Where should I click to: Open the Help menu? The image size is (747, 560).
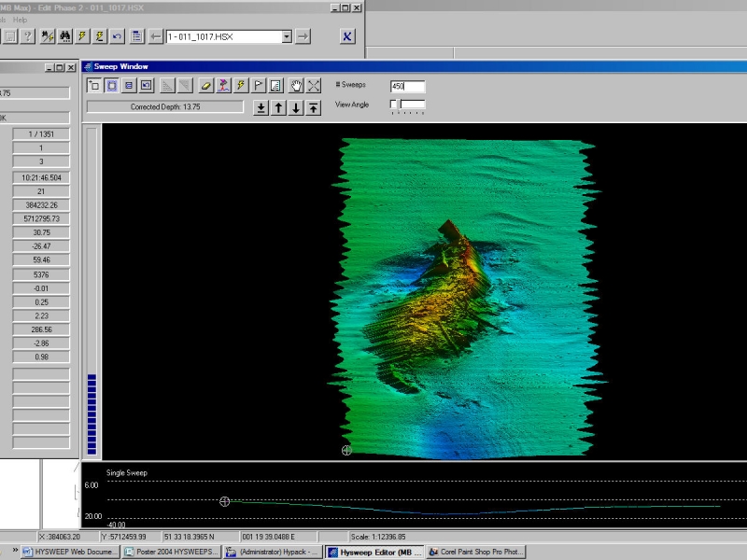(x=21, y=20)
